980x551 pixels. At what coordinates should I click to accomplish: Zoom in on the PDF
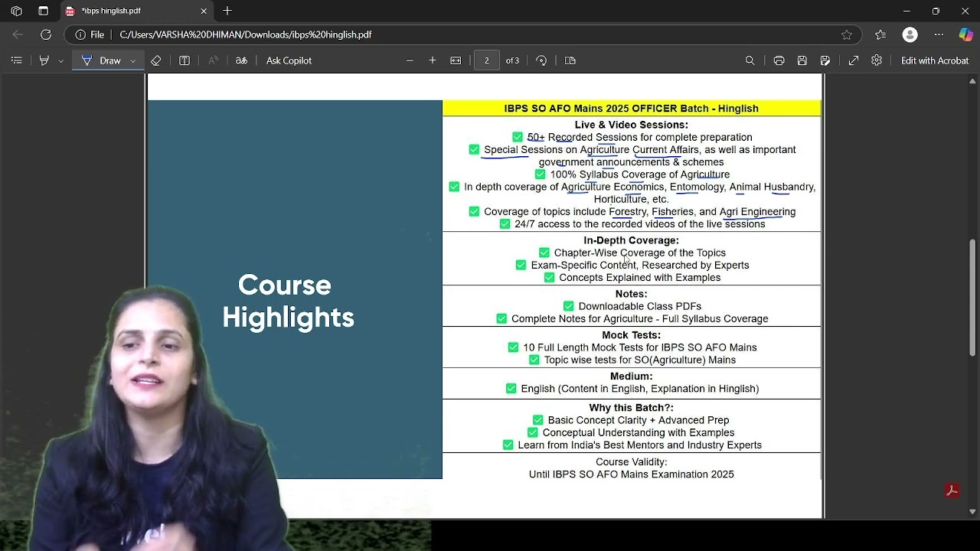433,60
